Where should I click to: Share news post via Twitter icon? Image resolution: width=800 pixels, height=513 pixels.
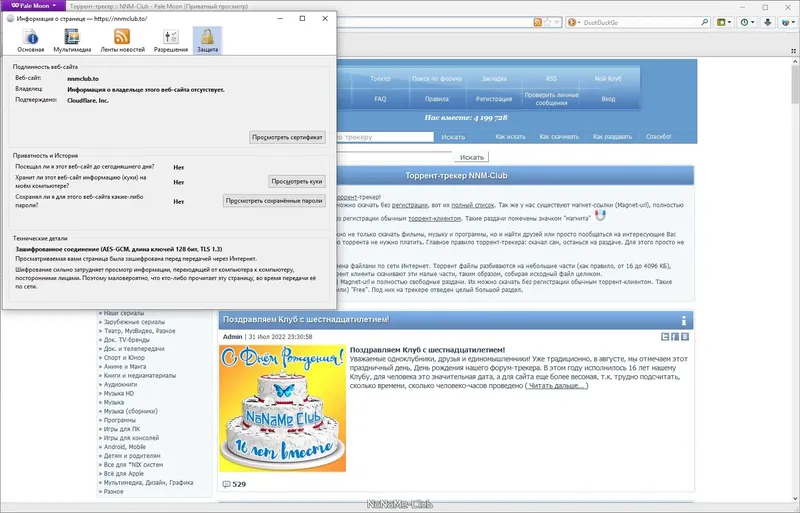665,336
